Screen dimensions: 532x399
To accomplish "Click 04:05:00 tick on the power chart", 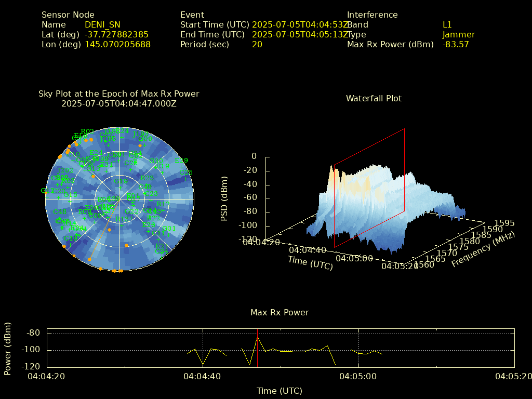I will 358,376.
